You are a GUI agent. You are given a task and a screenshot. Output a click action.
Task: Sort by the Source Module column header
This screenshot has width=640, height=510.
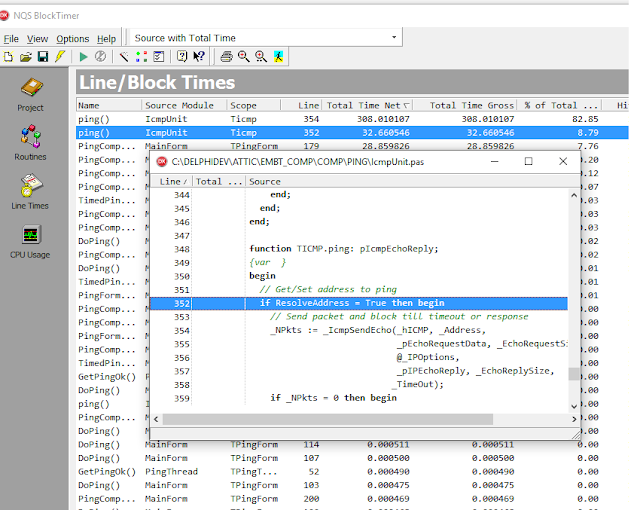(x=184, y=105)
